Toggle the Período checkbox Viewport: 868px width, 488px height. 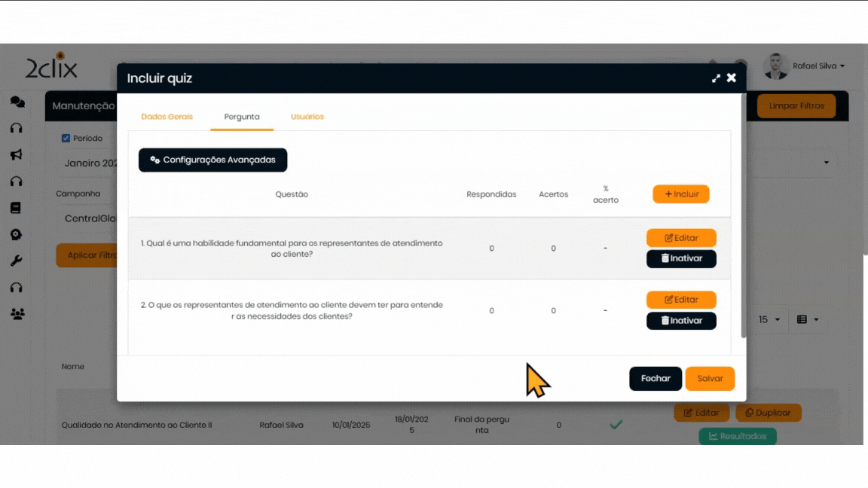pyautogui.click(x=66, y=139)
